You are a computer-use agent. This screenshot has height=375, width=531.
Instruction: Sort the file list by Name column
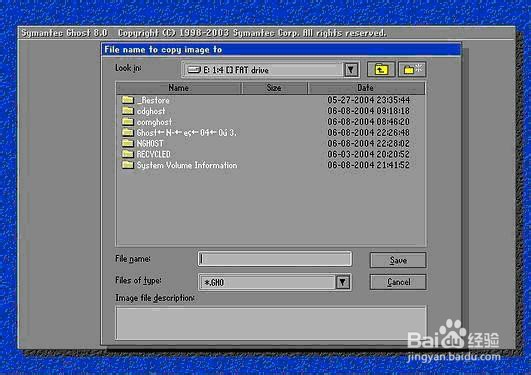point(178,88)
